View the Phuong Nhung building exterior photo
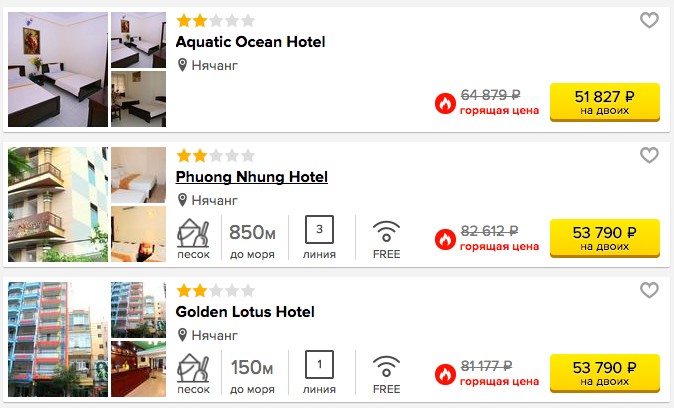 (58, 205)
